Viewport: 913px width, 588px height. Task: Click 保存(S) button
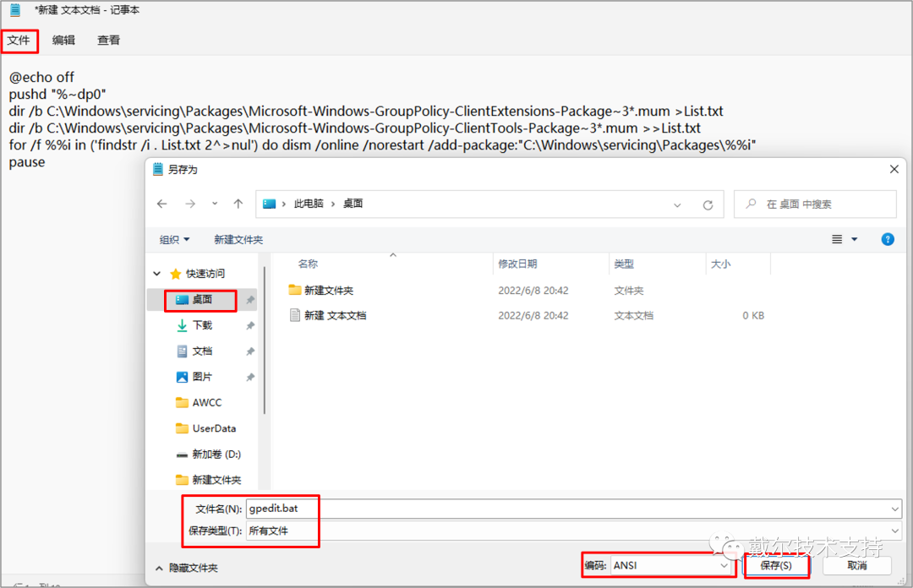tap(776, 565)
